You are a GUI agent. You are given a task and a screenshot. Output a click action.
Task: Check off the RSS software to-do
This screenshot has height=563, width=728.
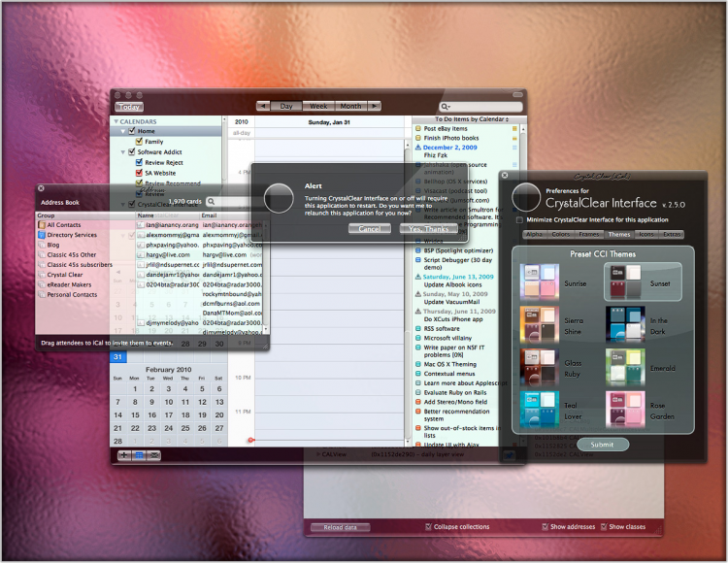[x=417, y=329]
